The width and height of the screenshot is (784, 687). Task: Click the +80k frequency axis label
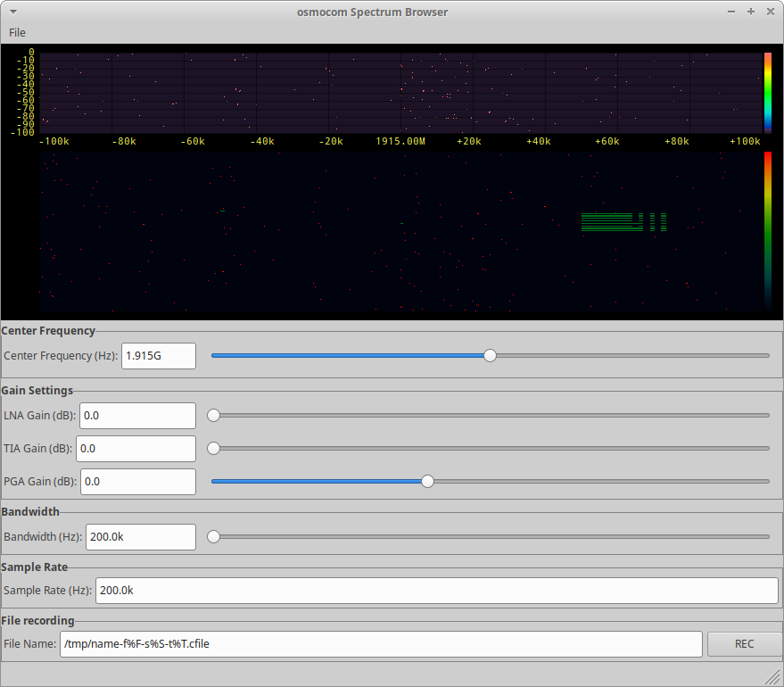coord(676,142)
